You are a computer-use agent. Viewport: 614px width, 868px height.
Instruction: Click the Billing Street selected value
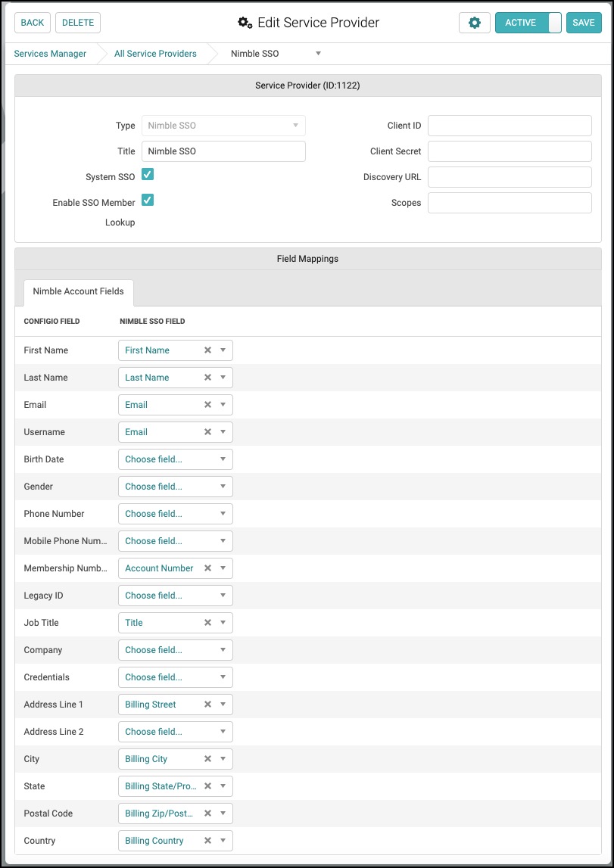(x=151, y=705)
